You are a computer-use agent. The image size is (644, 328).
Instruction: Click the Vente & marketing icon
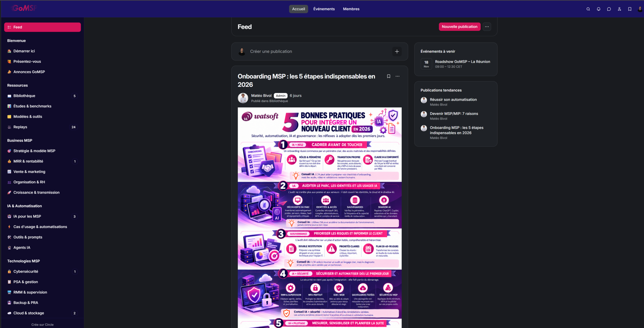pos(9,172)
